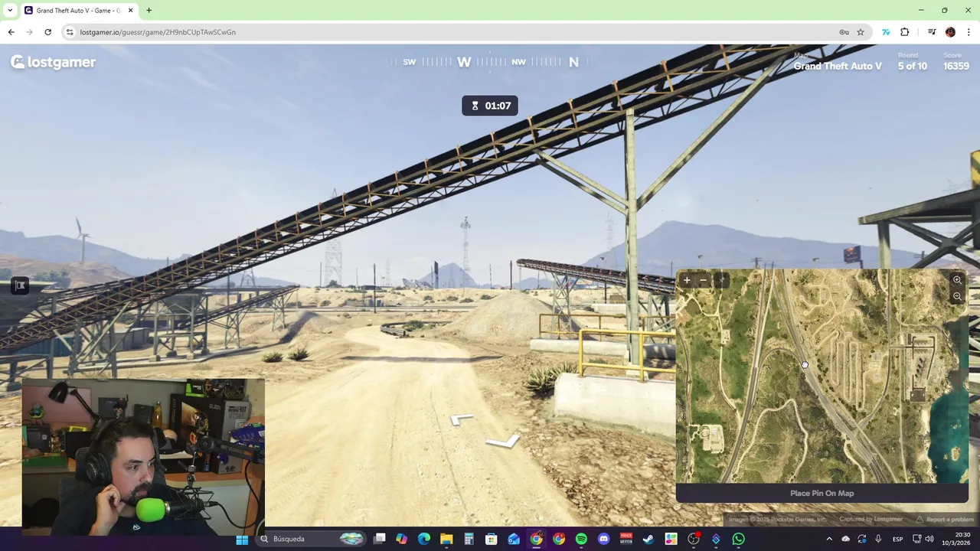Open Chrome extensions puzzle menu
The image size is (980, 551).
click(x=904, y=32)
